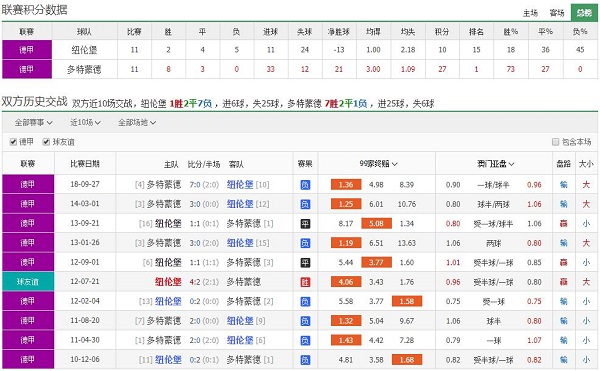Screen dimensions: 600x371
Task: Expand the 澳门亚盘 column dropdown
Action: click(495, 164)
